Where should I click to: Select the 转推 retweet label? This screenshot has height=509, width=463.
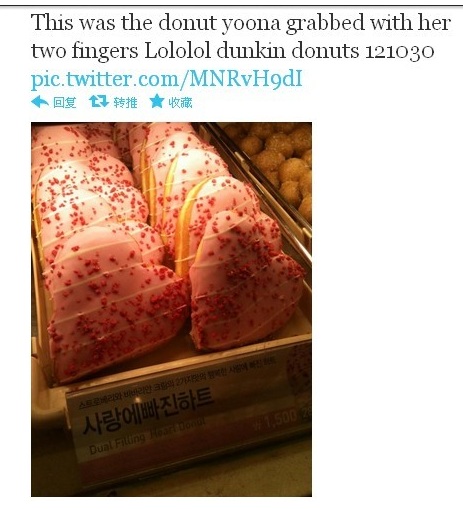(125, 102)
